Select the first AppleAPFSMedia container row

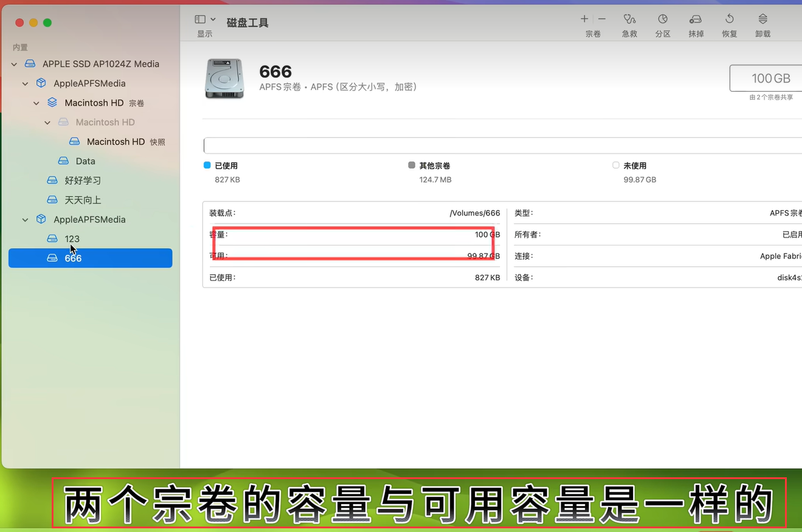pos(91,83)
